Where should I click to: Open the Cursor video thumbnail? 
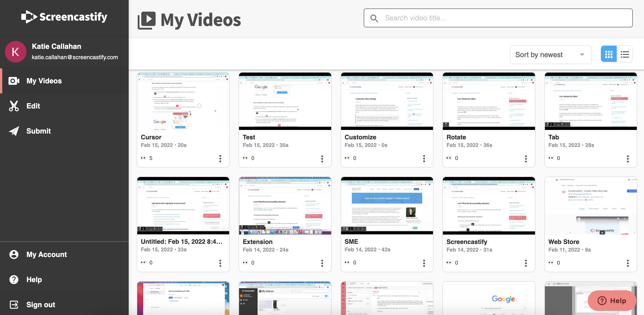point(183,101)
